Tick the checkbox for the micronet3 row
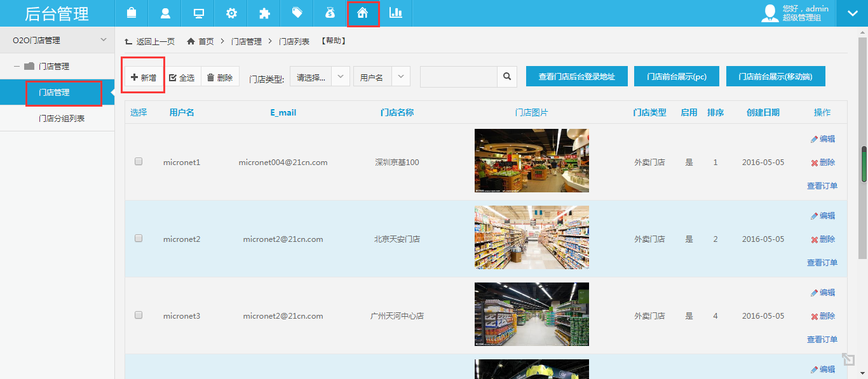 139,316
